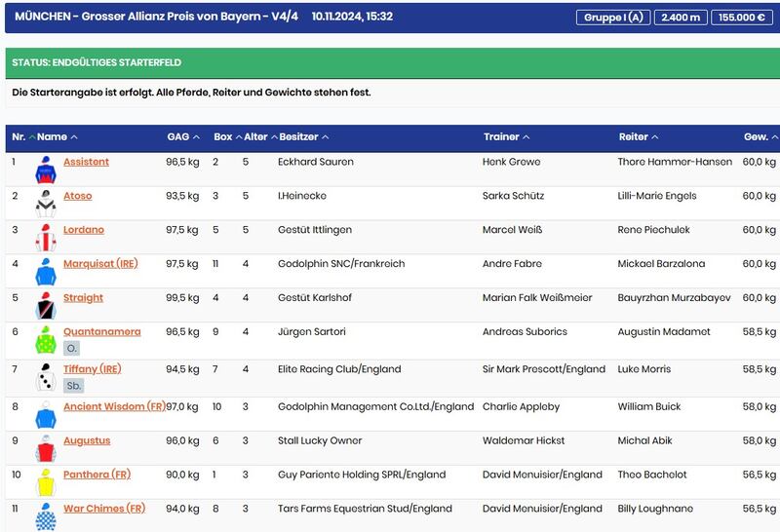The height and width of the screenshot is (532, 780).
Task: Select owner Gestüt Karlshof cell
Action: point(315,298)
